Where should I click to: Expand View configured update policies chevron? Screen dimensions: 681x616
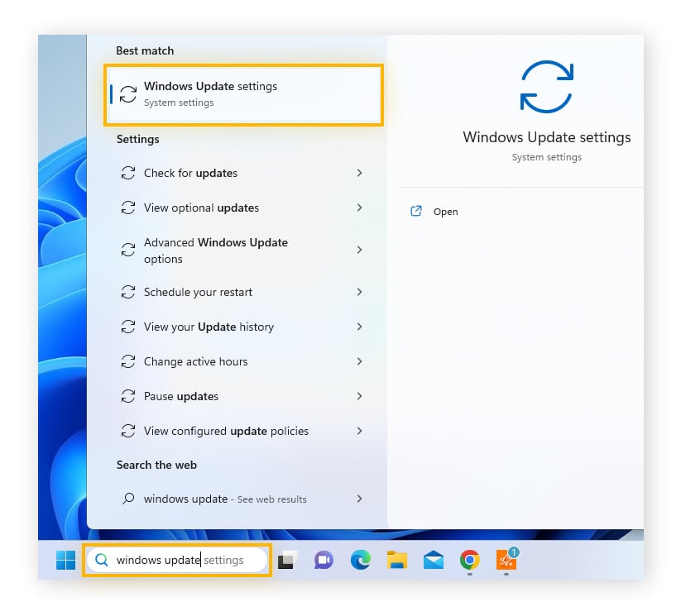[359, 431]
